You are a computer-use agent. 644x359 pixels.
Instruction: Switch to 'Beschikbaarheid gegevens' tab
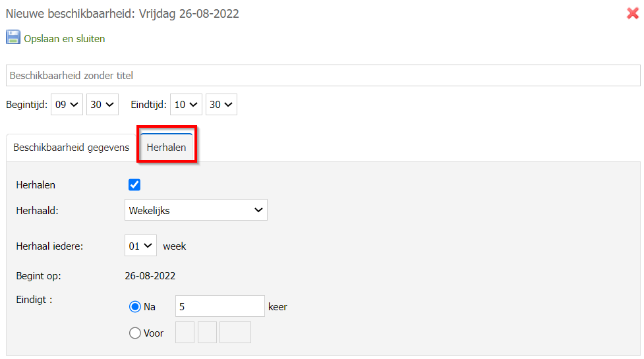click(71, 148)
